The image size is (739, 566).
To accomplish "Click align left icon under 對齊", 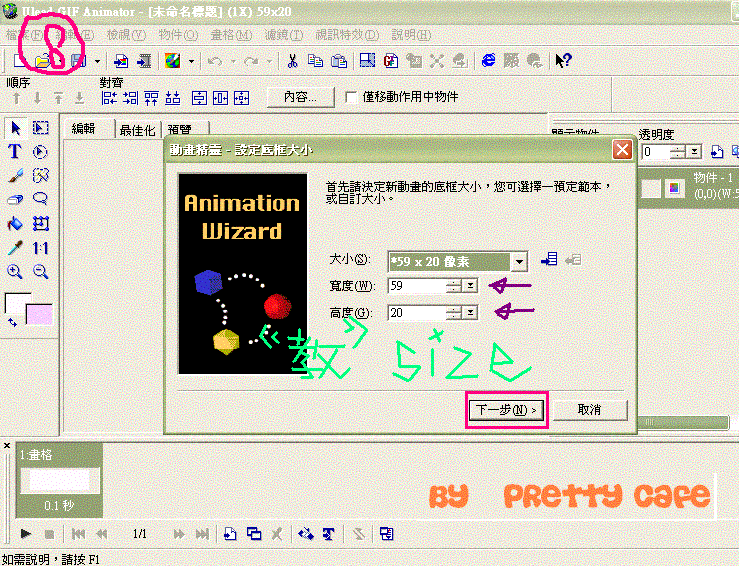I will click(x=109, y=98).
